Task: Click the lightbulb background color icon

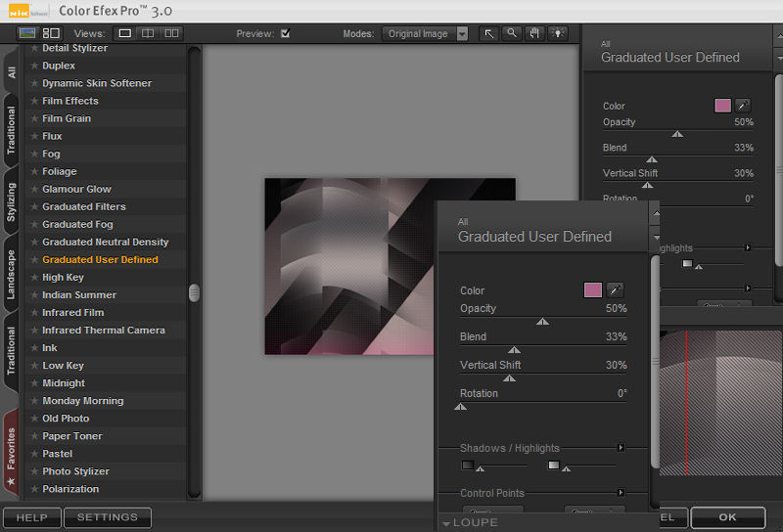Action: coord(558,33)
